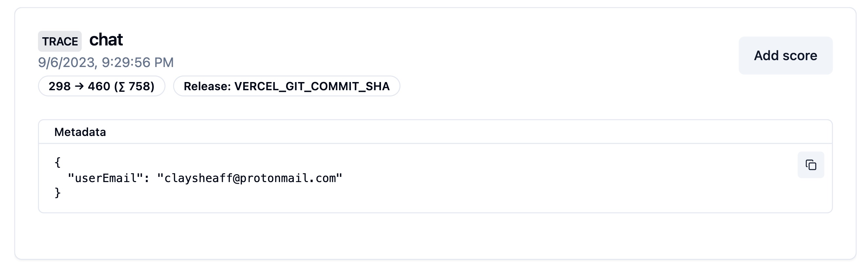Select the chat trace title
The image size is (868, 270).
tap(106, 40)
